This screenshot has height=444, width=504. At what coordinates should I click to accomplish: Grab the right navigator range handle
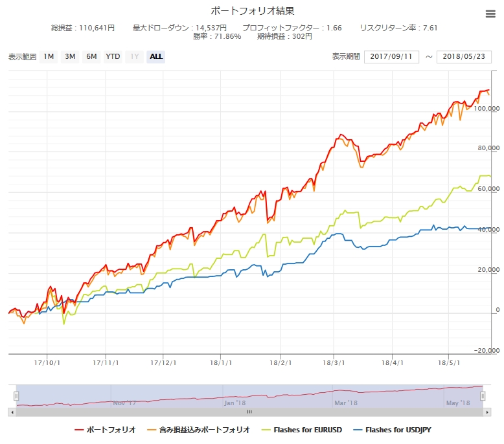coord(483,396)
